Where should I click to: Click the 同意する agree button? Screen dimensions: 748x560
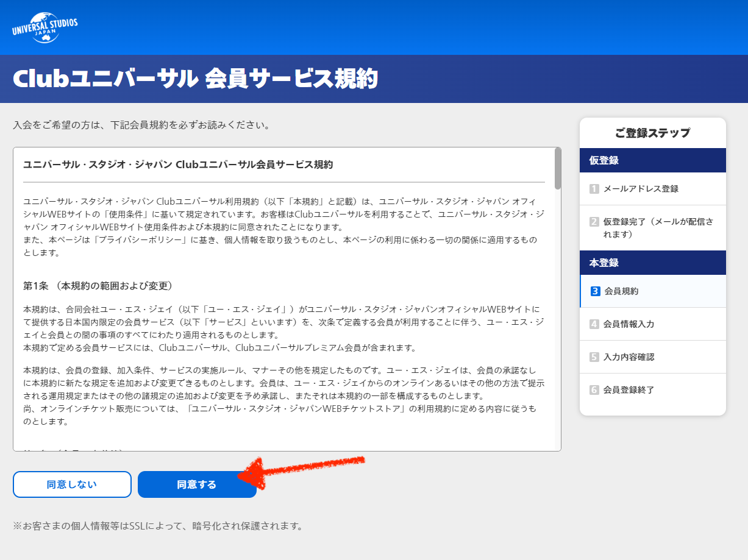pyautogui.click(x=197, y=484)
